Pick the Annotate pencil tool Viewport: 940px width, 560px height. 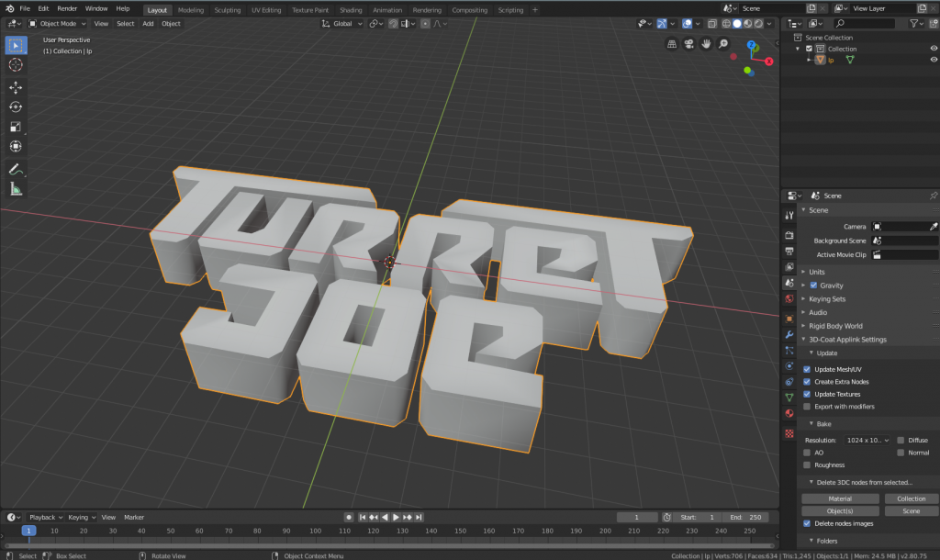16,170
